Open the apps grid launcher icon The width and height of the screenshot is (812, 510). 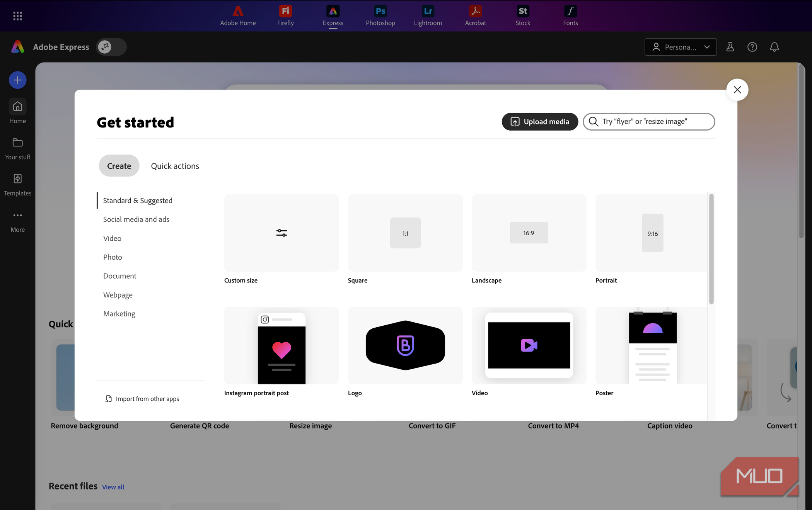click(x=17, y=16)
